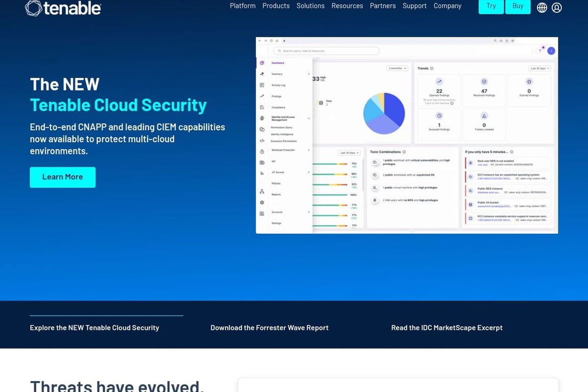The image size is (588, 392).
Task: Select the Findings icon in the sidebar
Action: pos(262,96)
